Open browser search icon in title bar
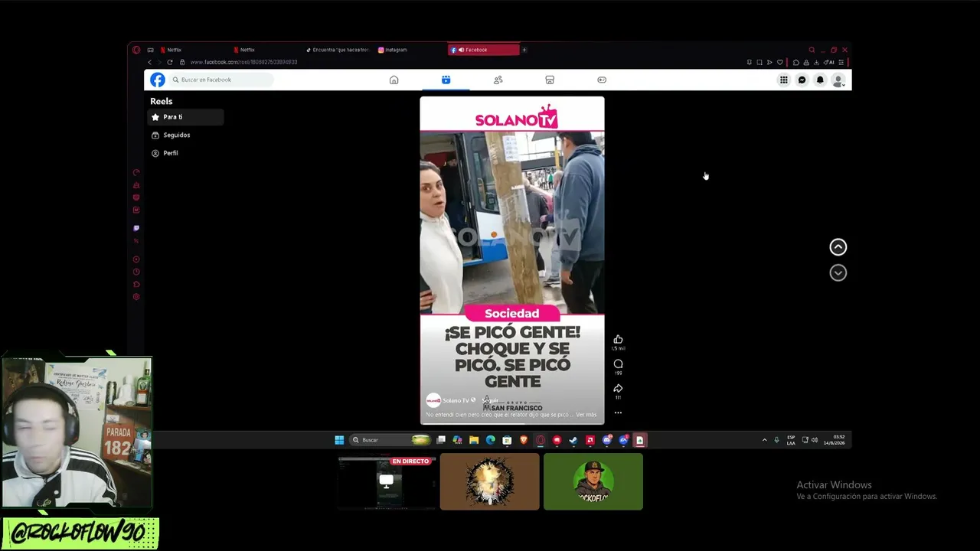This screenshot has height=551, width=980. 812,50
